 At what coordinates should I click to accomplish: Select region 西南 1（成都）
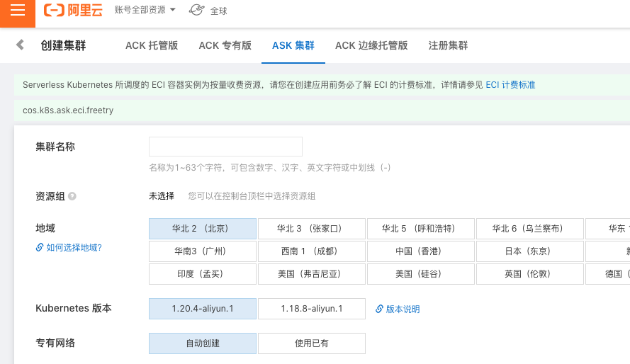[312, 251]
